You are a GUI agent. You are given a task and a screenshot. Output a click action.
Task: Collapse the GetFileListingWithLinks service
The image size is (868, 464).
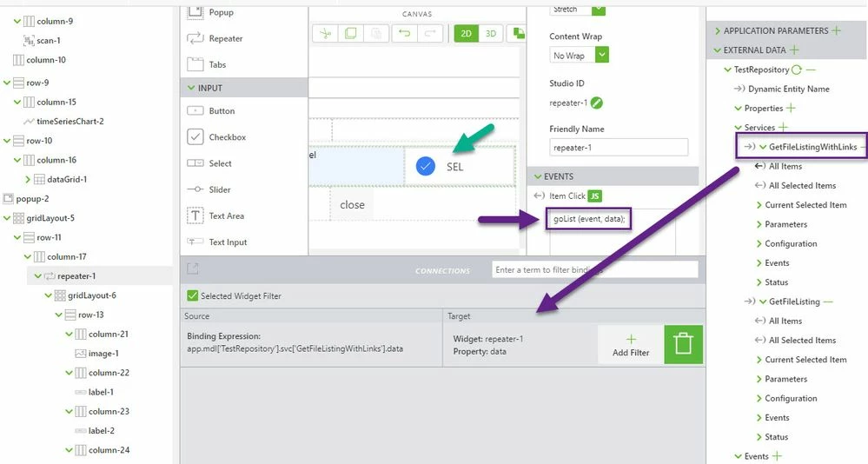pos(764,147)
